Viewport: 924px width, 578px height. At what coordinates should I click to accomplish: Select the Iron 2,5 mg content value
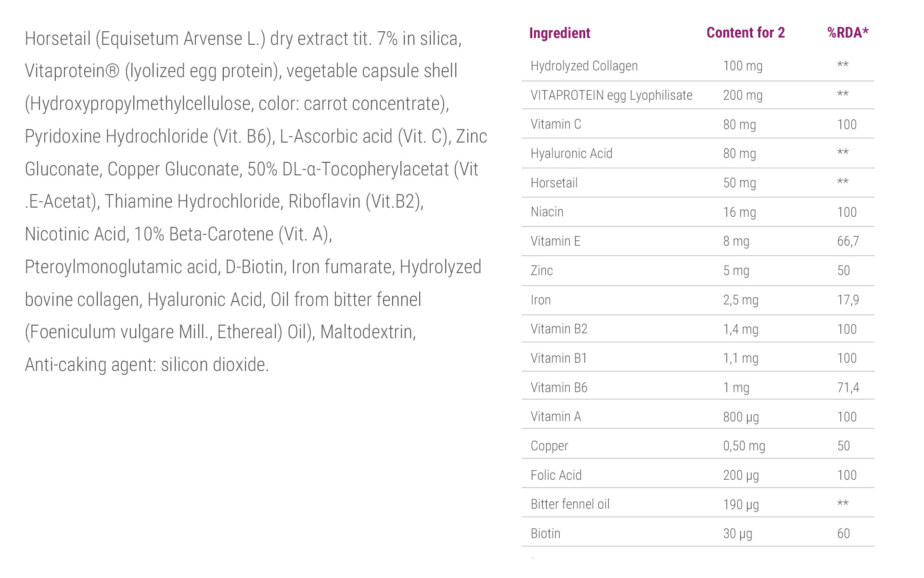[x=740, y=300]
